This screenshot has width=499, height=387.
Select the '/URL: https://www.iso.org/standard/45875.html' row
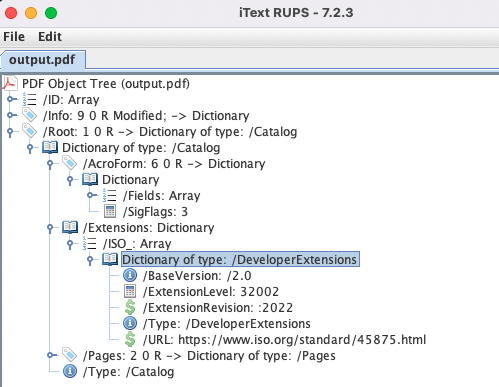click(x=284, y=340)
